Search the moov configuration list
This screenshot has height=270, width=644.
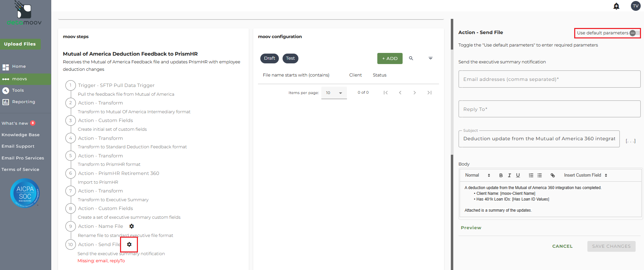(411, 58)
